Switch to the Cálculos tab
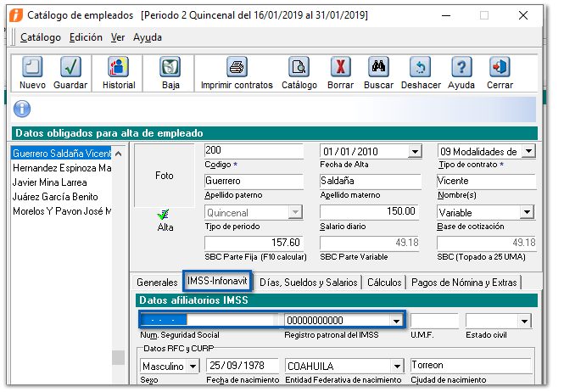Viewport: 564px width, 392px height. click(384, 283)
